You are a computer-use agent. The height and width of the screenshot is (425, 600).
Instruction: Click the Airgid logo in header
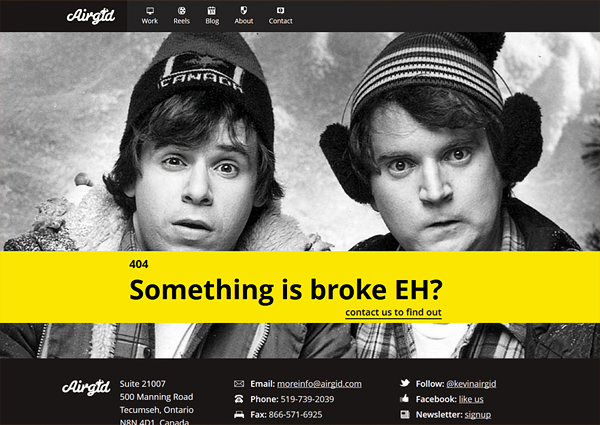pyautogui.click(x=91, y=16)
